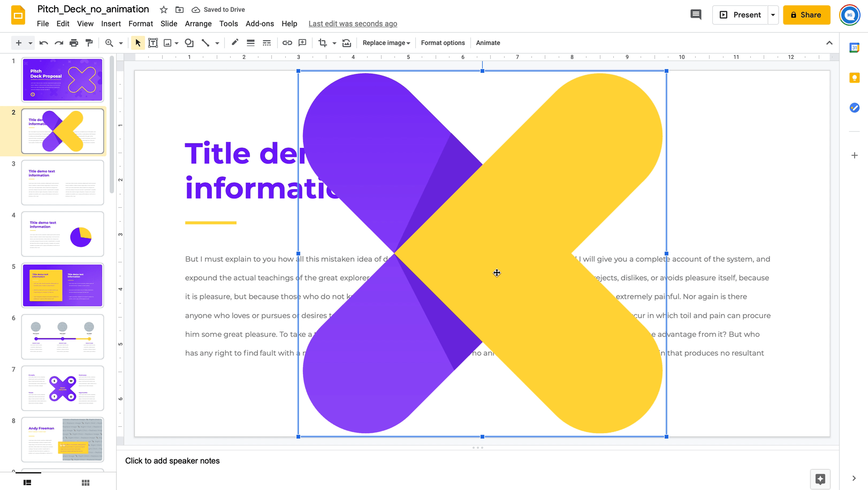868x490 pixels.
Task: Switch to filmstrip view
Action: [x=27, y=483]
